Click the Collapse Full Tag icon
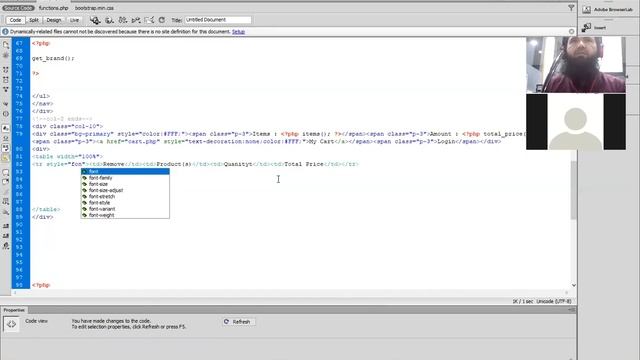 click(6, 70)
